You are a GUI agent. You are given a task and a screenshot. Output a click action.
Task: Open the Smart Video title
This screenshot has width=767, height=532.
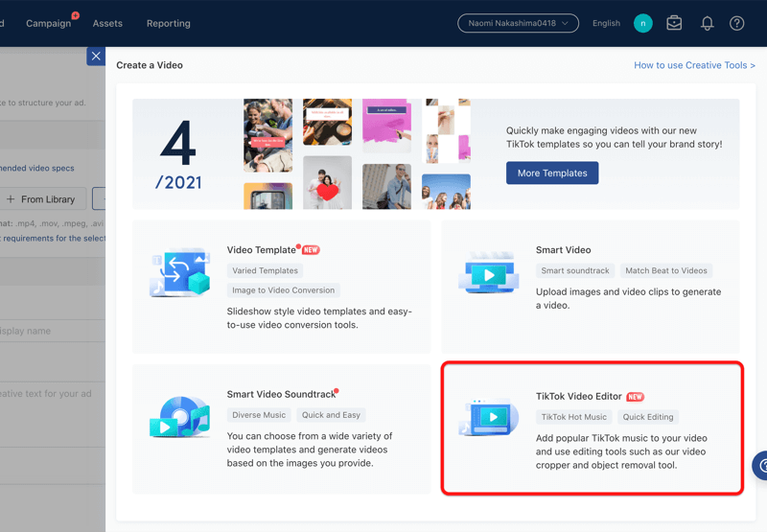tap(563, 250)
